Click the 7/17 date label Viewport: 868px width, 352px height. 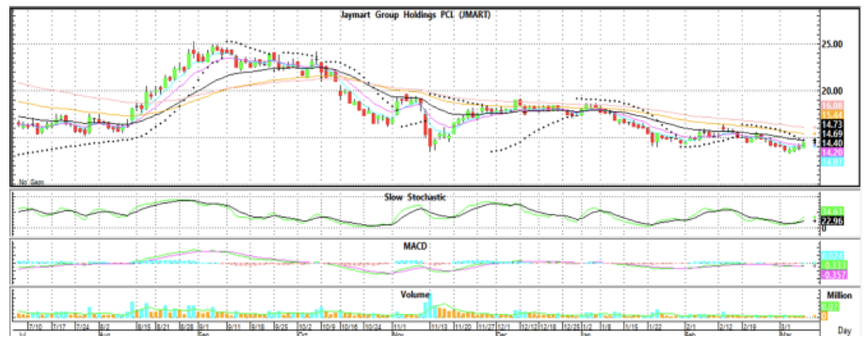pos(59,327)
